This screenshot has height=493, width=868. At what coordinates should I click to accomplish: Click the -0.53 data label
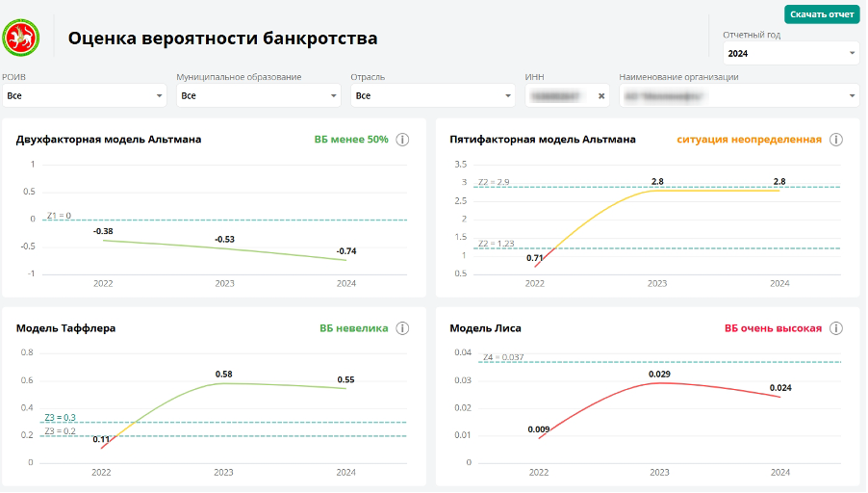pos(225,240)
